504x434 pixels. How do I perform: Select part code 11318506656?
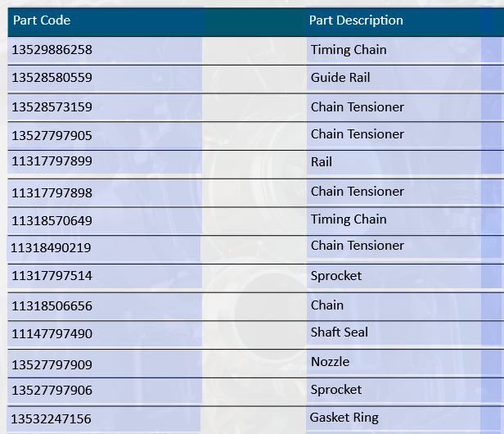[52, 305]
